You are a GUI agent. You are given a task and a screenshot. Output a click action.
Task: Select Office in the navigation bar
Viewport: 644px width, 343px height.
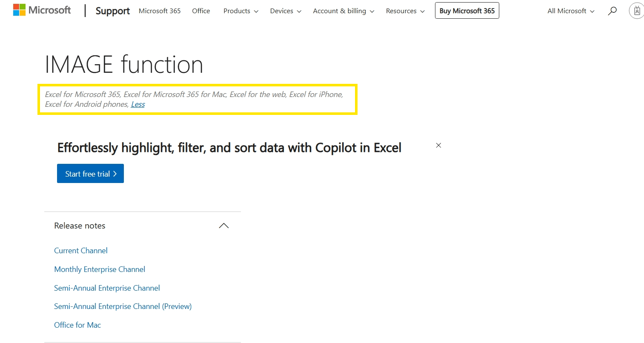click(x=201, y=11)
